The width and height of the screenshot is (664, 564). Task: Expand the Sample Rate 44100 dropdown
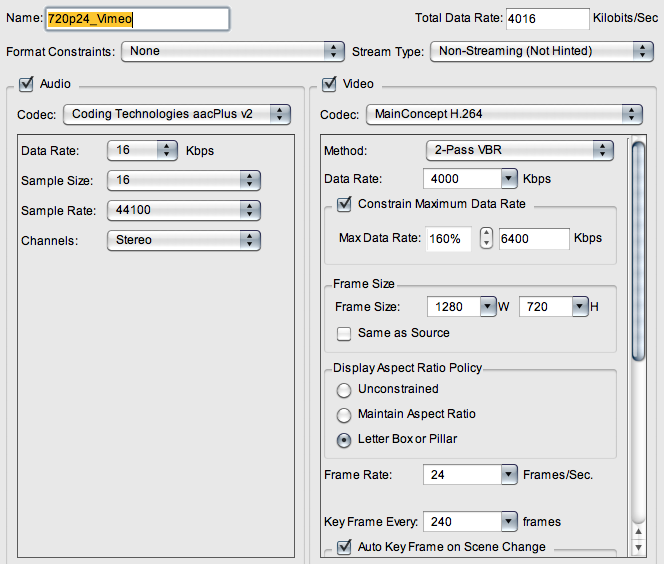184,211
